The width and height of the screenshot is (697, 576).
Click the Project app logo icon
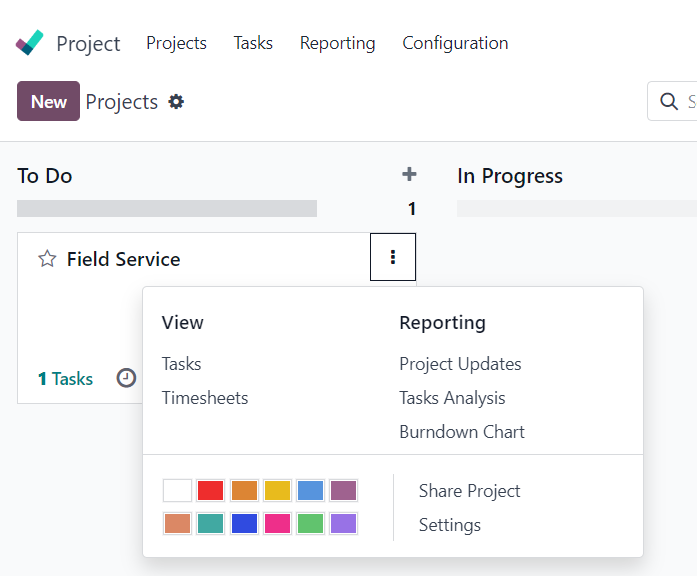pyautogui.click(x=29, y=43)
